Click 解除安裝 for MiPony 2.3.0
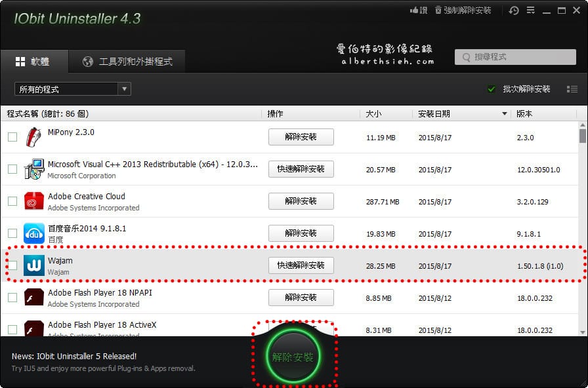Screen dimensions: 588x388 [x=301, y=137]
